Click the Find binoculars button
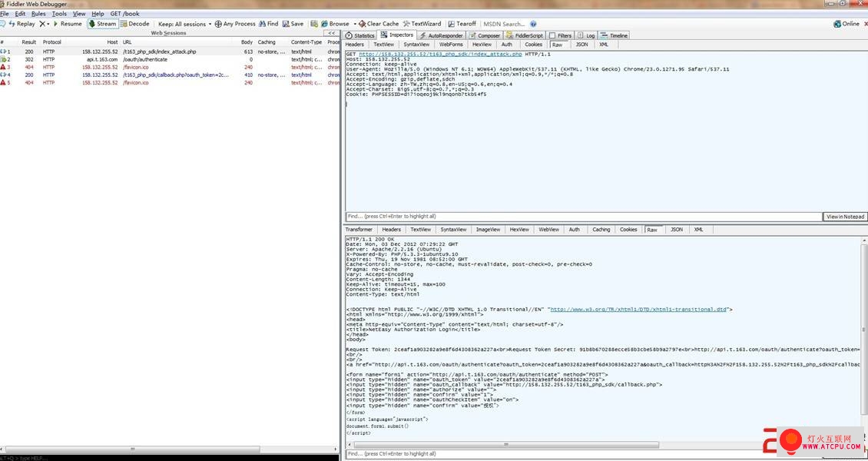 tap(269, 24)
